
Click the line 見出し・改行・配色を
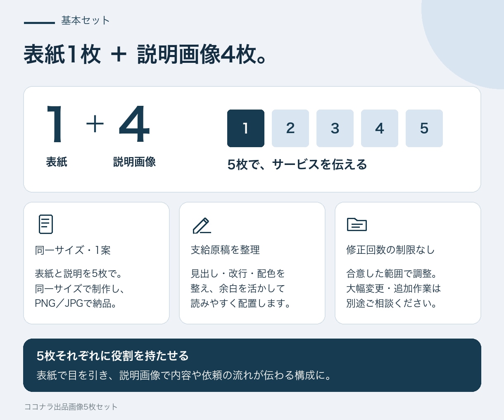coord(238,274)
